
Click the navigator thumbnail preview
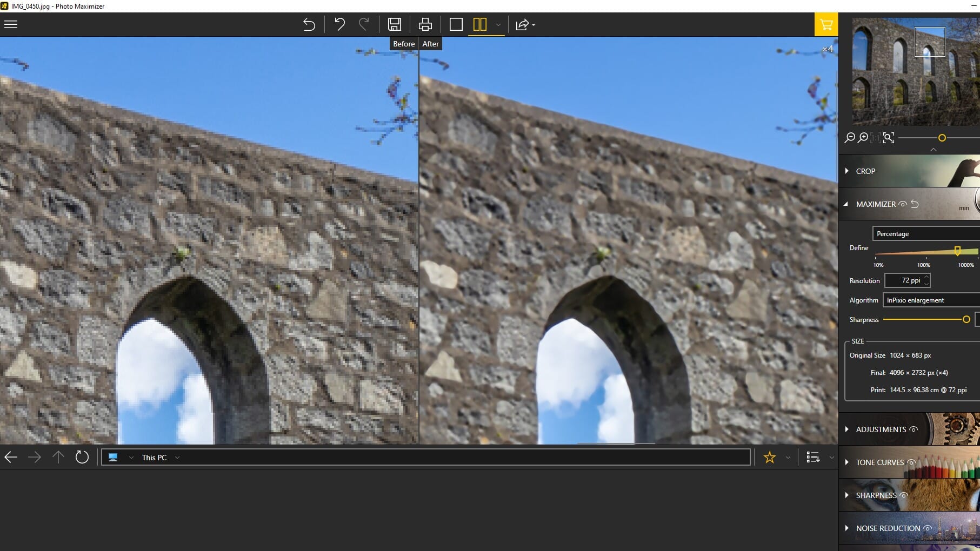pos(914,70)
